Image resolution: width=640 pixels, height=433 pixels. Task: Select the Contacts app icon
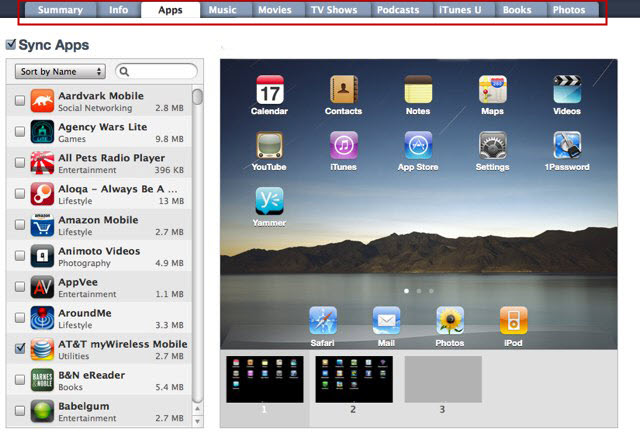point(344,89)
